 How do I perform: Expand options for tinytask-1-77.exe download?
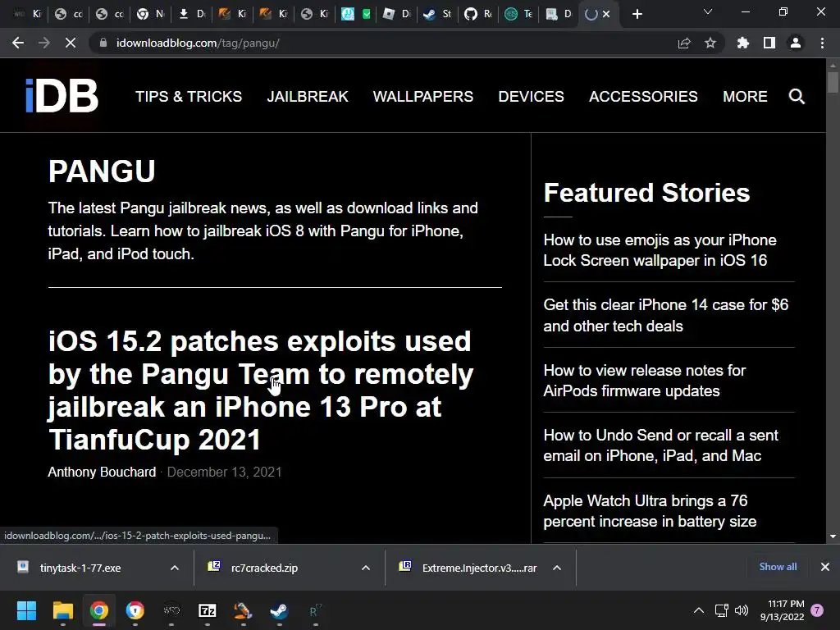(175, 568)
